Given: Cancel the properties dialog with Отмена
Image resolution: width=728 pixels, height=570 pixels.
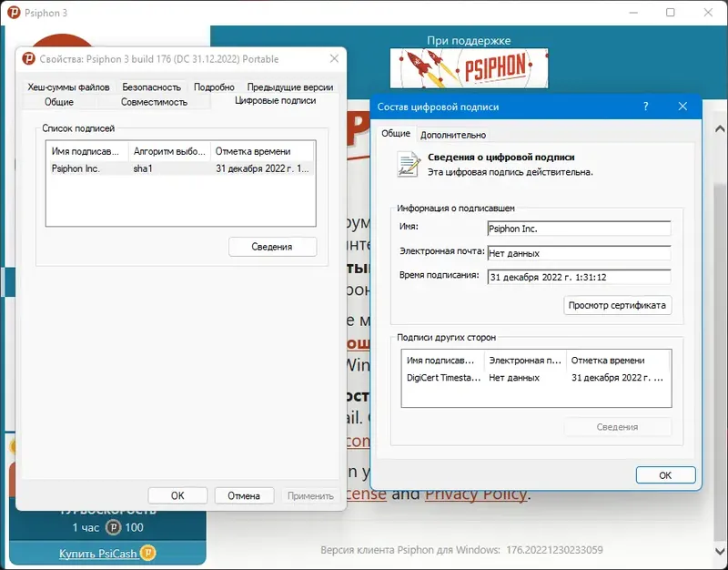Looking at the screenshot, I should coord(247,494).
